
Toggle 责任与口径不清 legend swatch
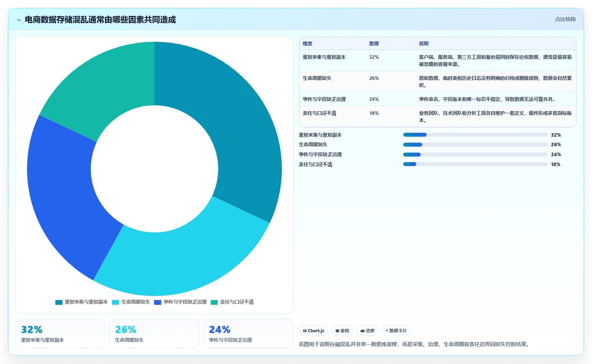point(214,302)
